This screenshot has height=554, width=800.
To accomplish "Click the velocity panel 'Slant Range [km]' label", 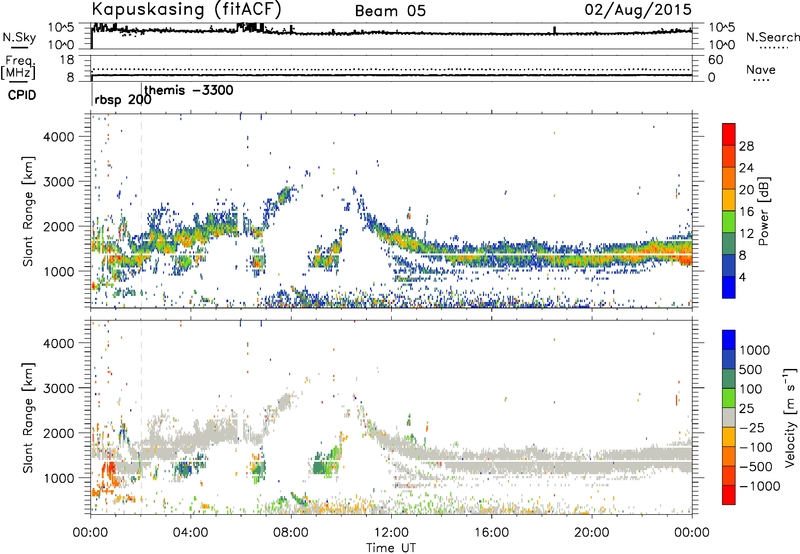I will 28,418.
